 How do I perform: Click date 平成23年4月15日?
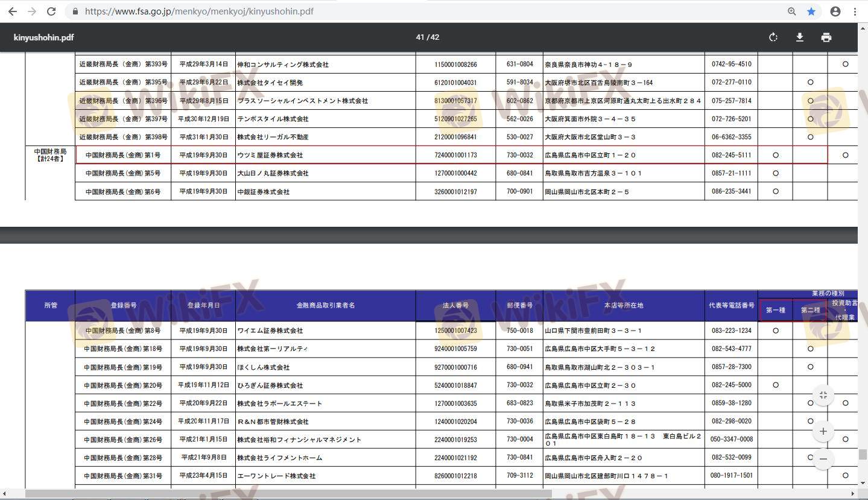[204, 476]
